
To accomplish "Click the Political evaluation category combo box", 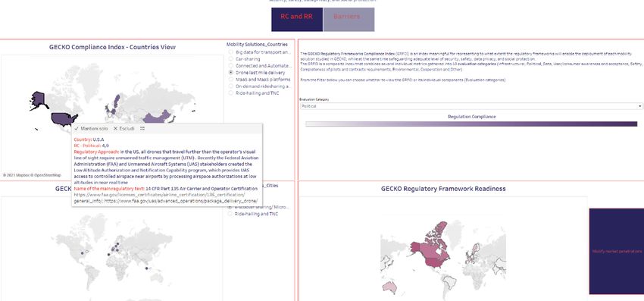I will tap(471, 106).
